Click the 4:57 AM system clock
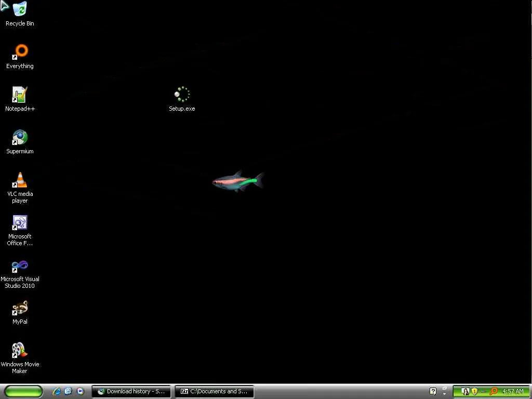The height and width of the screenshot is (399, 532). pyautogui.click(x=513, y=391)
